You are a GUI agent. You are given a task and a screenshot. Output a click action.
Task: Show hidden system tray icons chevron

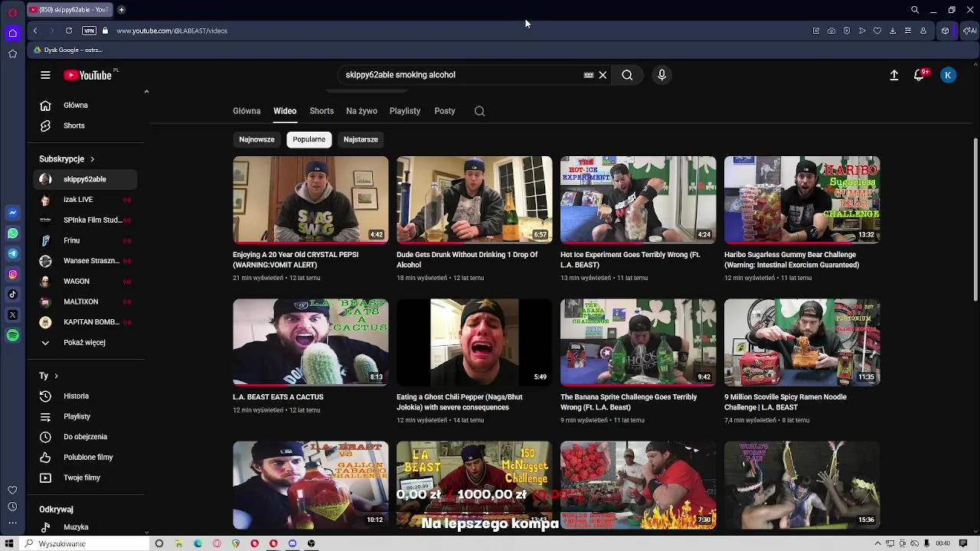(x=878, y=543)
